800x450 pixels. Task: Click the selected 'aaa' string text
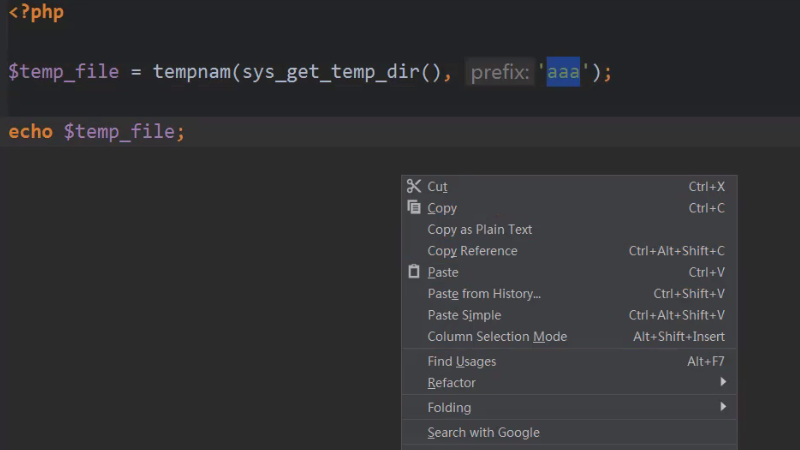coord(563,72)
